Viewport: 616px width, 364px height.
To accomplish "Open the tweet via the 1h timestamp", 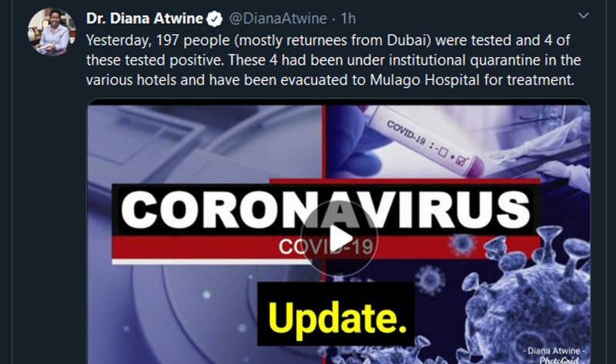I will 348,18.
